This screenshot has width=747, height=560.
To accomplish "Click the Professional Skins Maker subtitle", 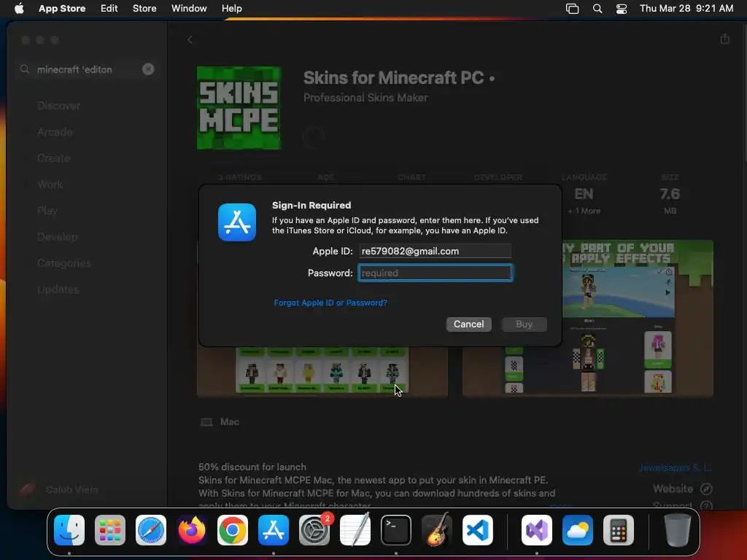I will 365,98.
